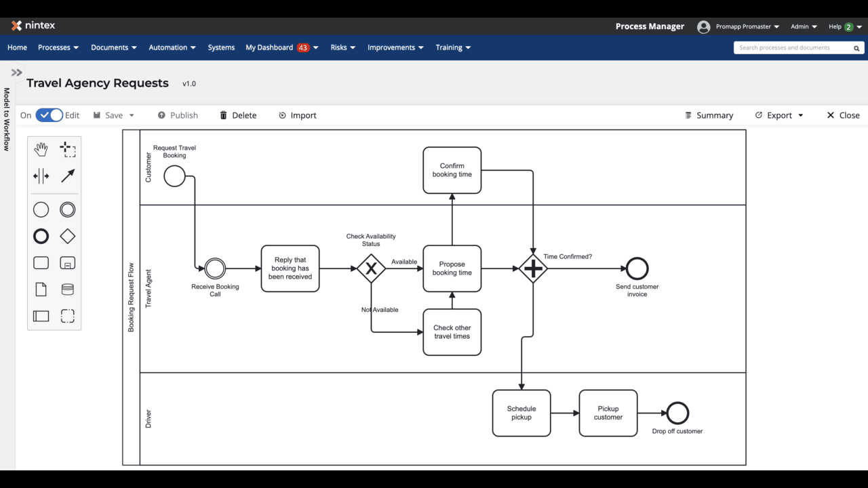
Task: Click the Driver lane label
Action: [149, 419]
